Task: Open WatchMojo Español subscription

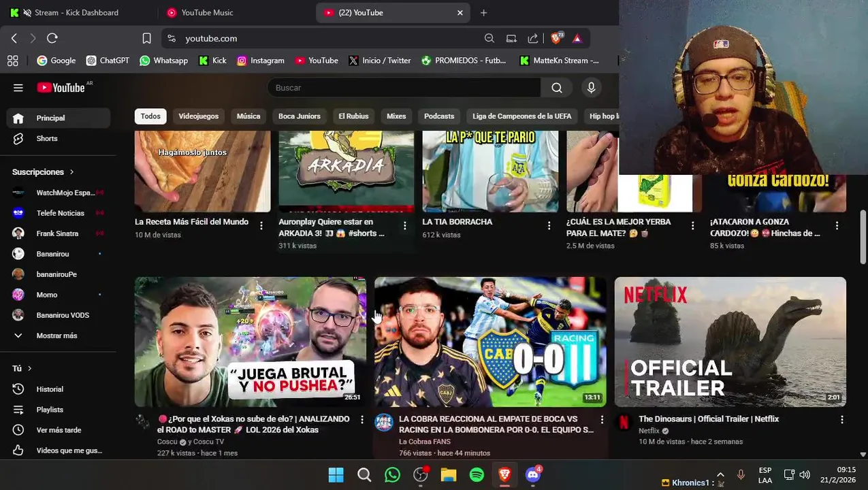Action: tap(59, 193)
